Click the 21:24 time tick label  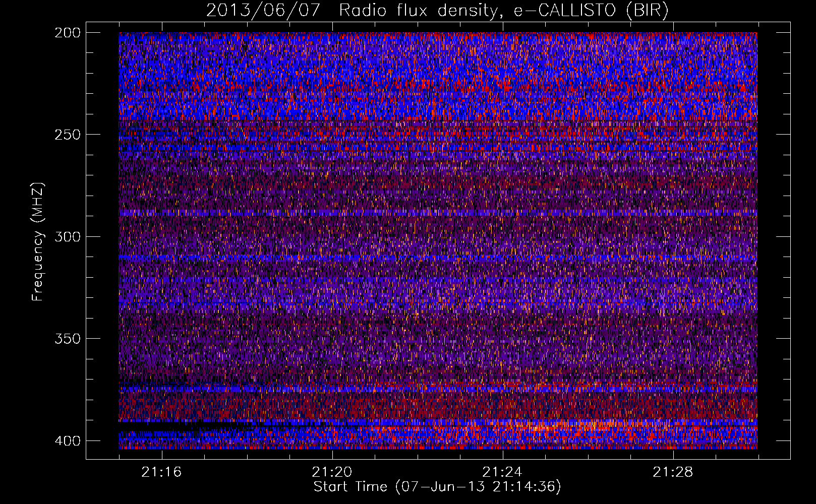[502, 472]
